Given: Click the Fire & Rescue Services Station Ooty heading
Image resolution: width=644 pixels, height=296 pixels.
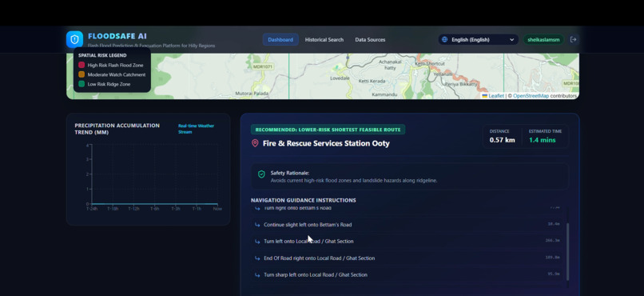Looking at the screenshot, I should (x=326, y=143).
